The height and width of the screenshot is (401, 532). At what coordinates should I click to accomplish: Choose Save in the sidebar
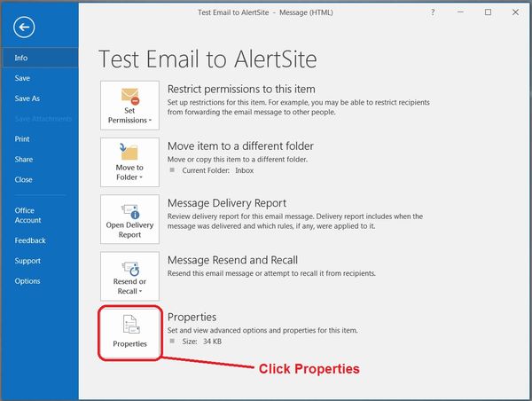(x=40, y=78)
